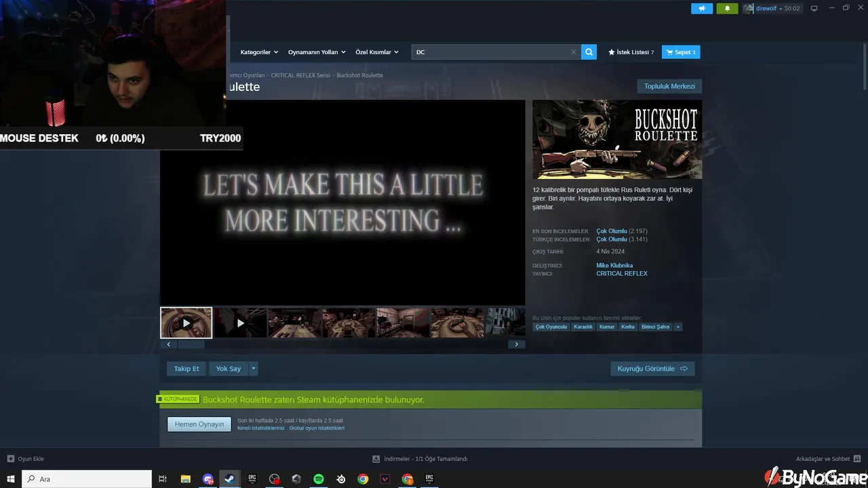
Task: Select the Karanlık tag
Action: tap(583, 327)
